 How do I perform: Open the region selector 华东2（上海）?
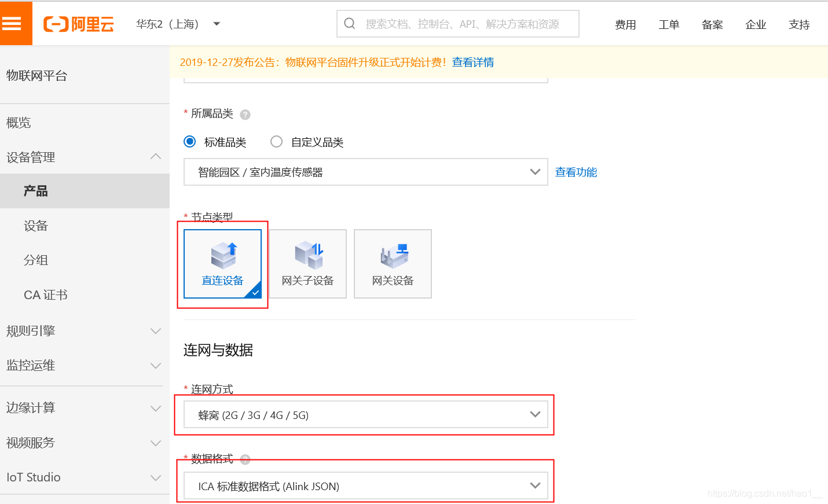[178, 24]
